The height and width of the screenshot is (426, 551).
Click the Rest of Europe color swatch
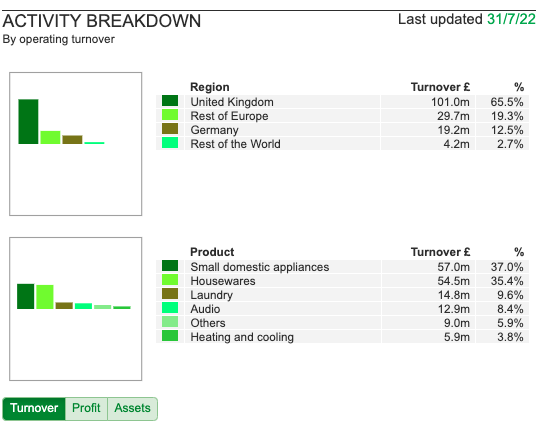[x=170, y=115]
